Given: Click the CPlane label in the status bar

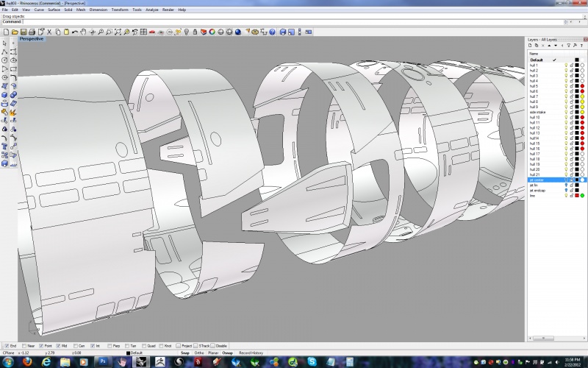Looking at the screenshot, I should point(9,353).
